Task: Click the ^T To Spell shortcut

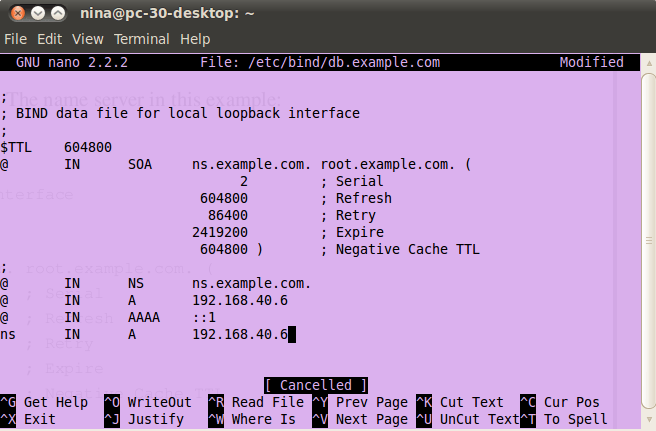Action: tap(564, 420)
